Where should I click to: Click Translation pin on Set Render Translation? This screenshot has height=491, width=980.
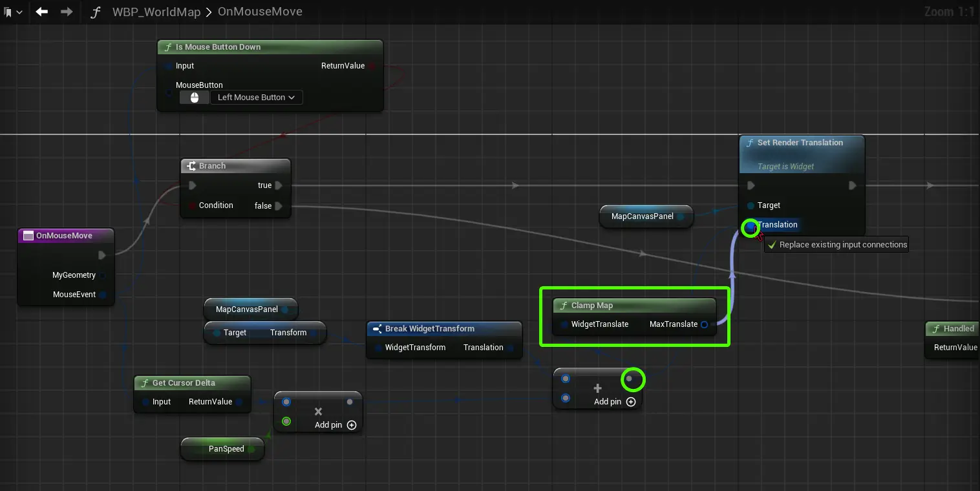tap(750, 225)
